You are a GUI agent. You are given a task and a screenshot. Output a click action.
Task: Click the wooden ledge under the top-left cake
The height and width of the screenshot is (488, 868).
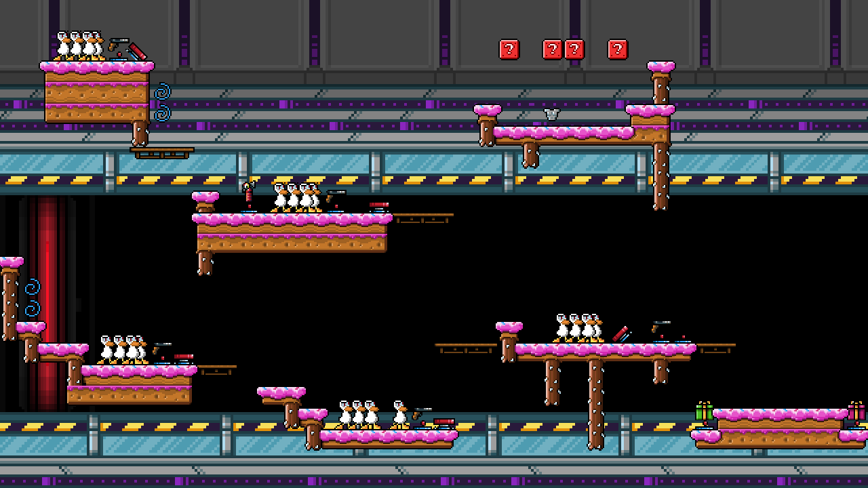[162, 152]
